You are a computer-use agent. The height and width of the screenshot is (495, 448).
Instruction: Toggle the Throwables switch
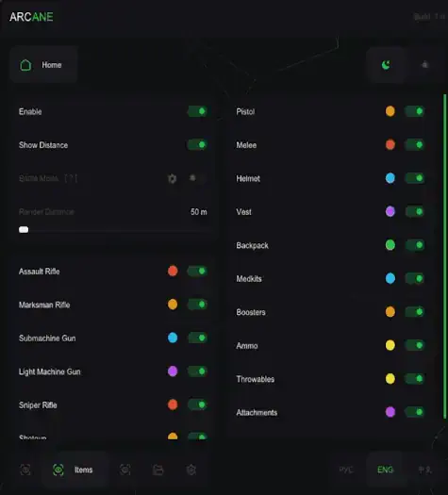click(x=415, y=378)
